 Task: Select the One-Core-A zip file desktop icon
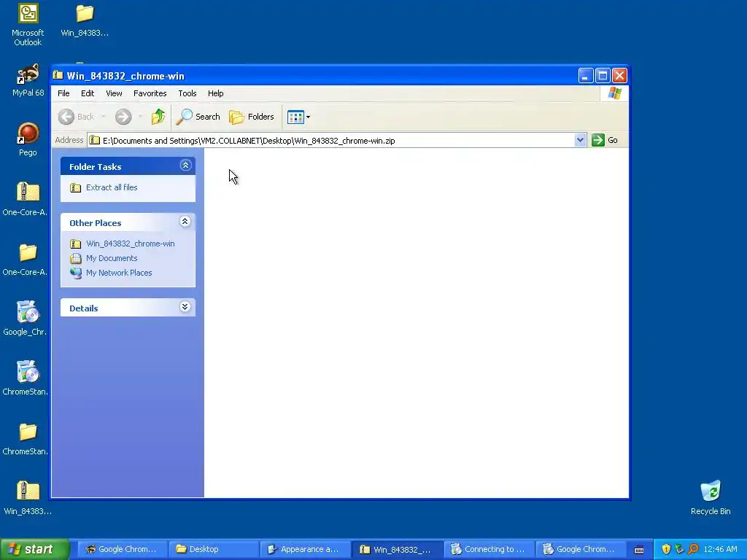(25, 199)
